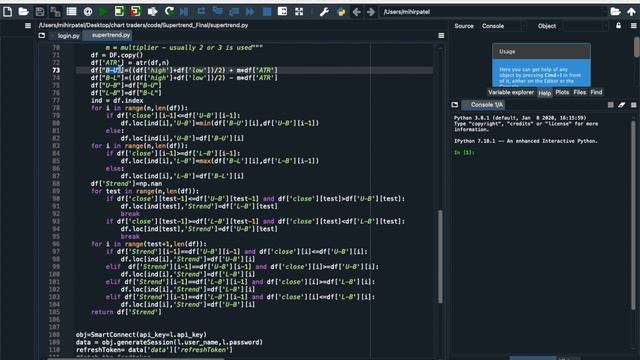
Task: Step into function debug icon
Action: (217, 12)
